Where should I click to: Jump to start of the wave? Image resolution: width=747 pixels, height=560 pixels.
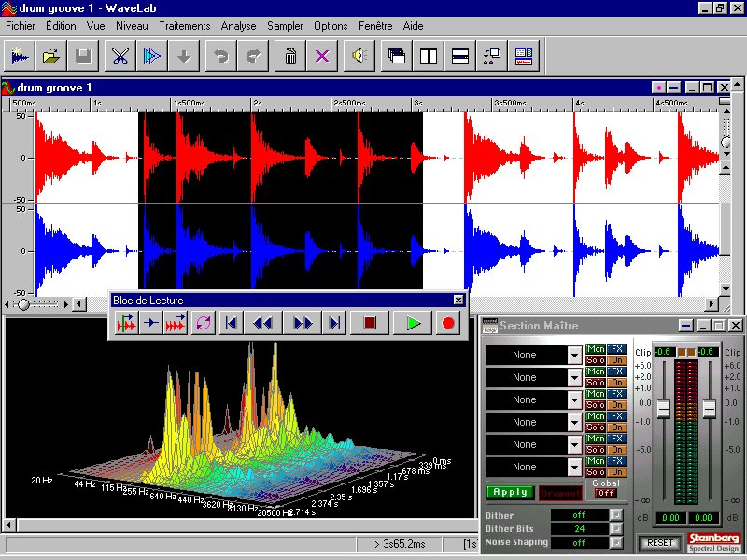tap(231, 323)
